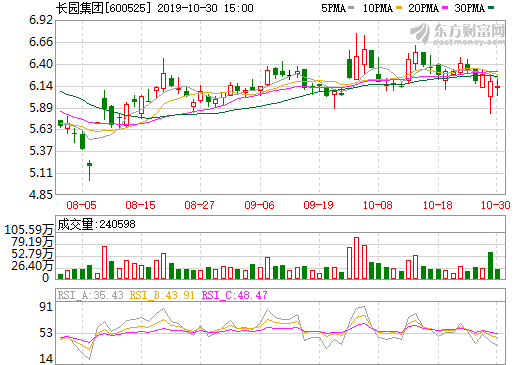
Task: Click the 6.14 price axis label
Action: 41,86
